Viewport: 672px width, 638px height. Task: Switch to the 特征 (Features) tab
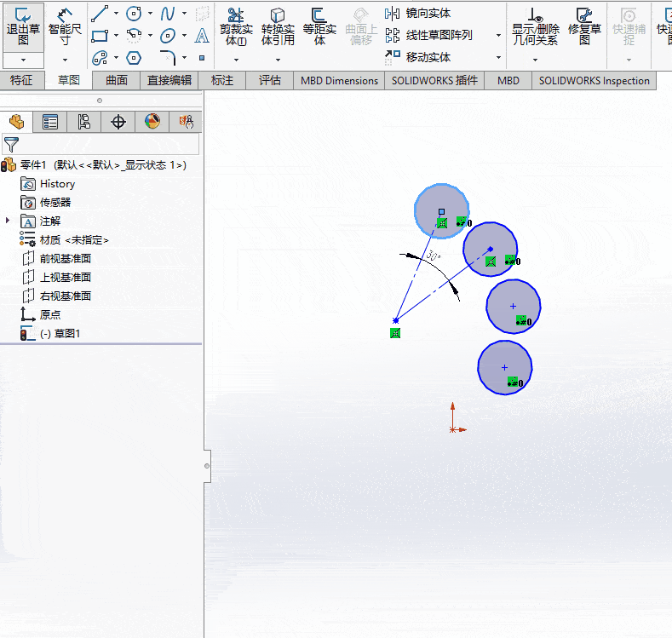[x=21, y=81]
